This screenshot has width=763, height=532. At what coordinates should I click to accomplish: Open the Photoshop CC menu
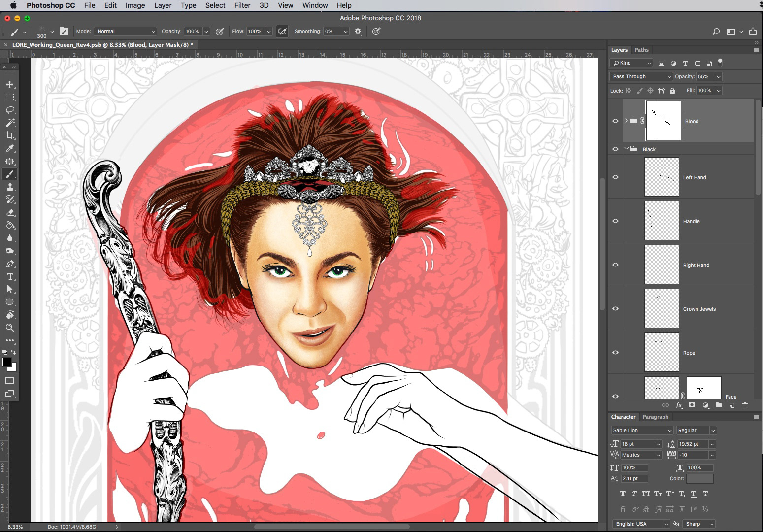(51, 5)
